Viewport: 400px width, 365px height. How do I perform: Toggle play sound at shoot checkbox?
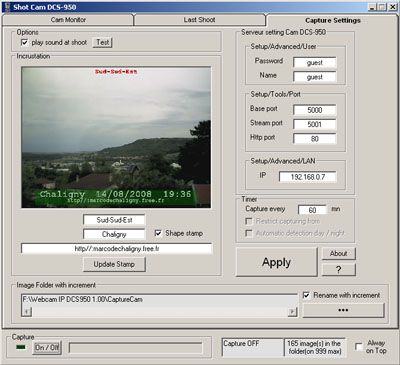[25, 42]
